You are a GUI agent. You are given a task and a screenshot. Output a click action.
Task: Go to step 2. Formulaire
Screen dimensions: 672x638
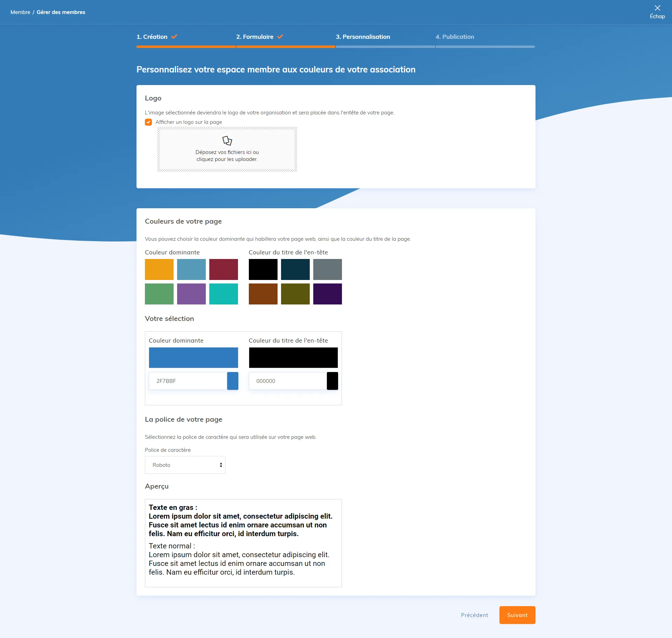(255, 37)
